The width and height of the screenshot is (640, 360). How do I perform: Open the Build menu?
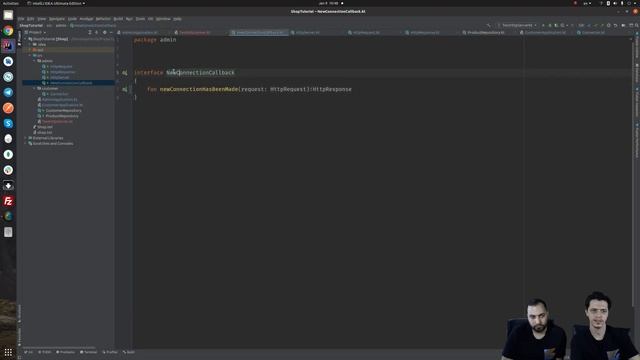[x=118, y=19]
